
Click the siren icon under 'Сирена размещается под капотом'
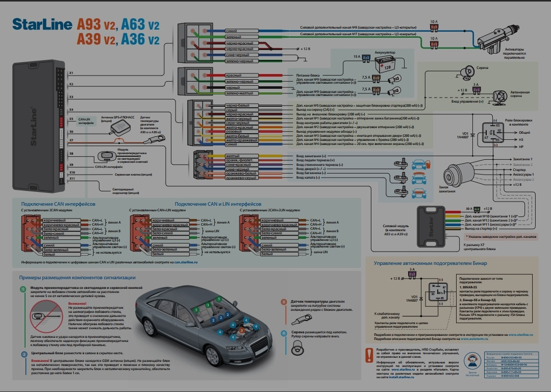[x=297, y=348]
